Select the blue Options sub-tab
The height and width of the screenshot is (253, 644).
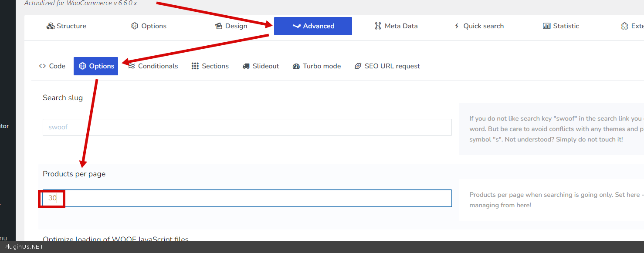(96, 66)
